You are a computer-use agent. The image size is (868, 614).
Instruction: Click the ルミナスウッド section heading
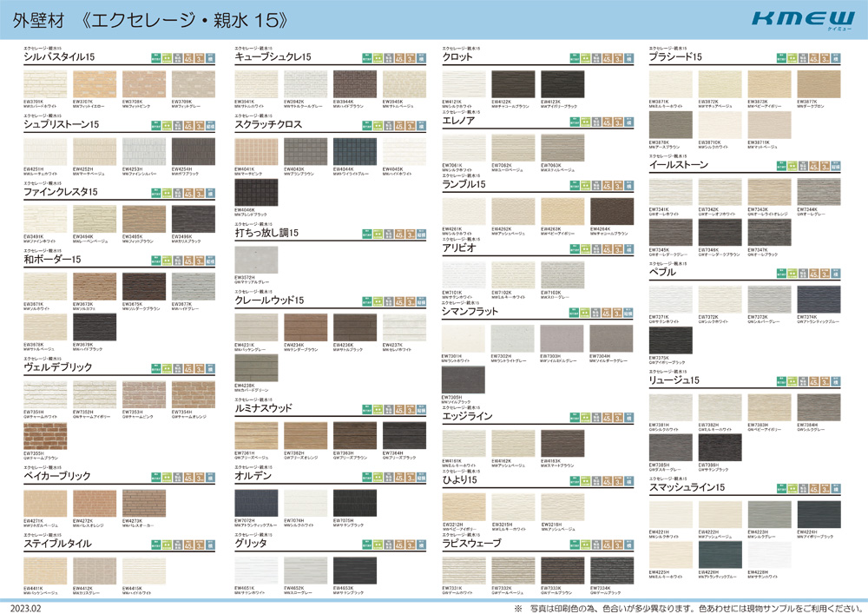(264, 408)
